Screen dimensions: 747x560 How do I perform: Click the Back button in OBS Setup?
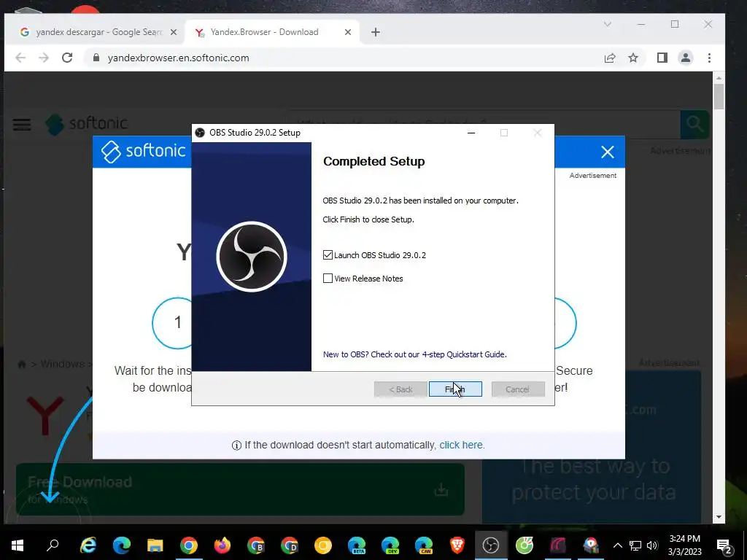coord(400,389)
